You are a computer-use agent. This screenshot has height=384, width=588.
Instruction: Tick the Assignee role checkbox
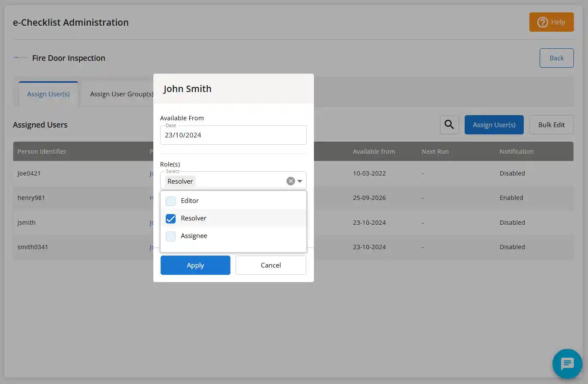[170, 236]
